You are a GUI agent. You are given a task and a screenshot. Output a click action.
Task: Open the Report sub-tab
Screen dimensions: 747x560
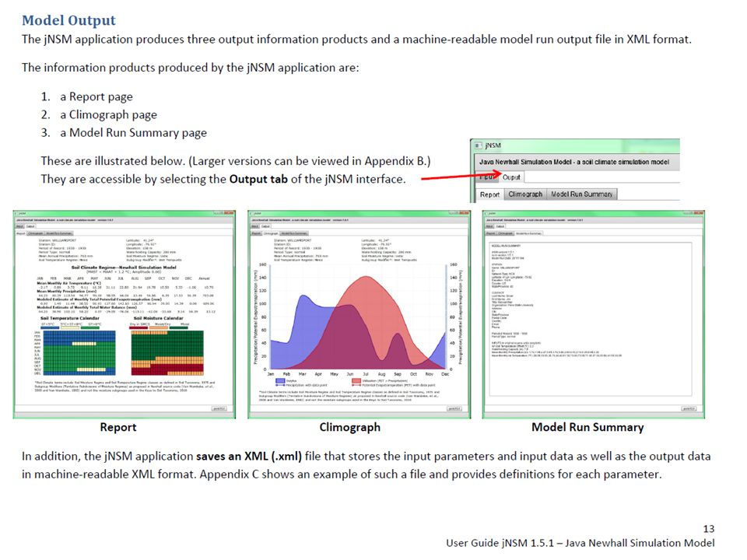[x=489, y=194]
